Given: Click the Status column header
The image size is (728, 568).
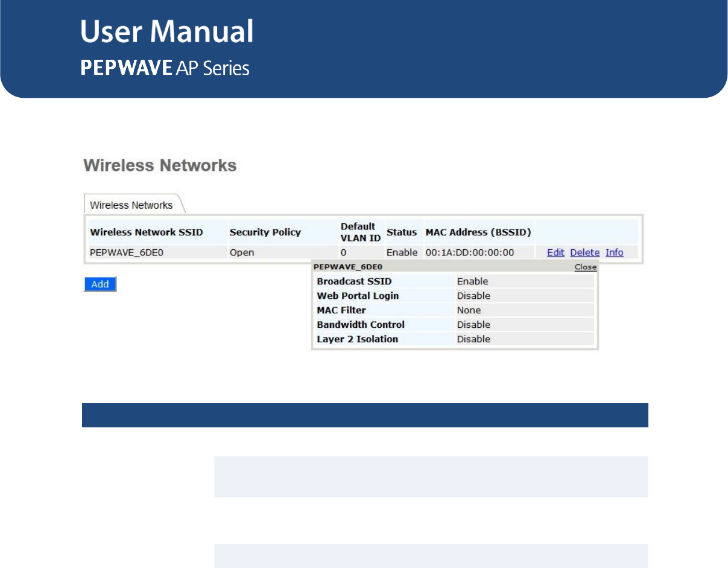Looking at the screenshot, I should pyautogui.click(x=402, y=232).
